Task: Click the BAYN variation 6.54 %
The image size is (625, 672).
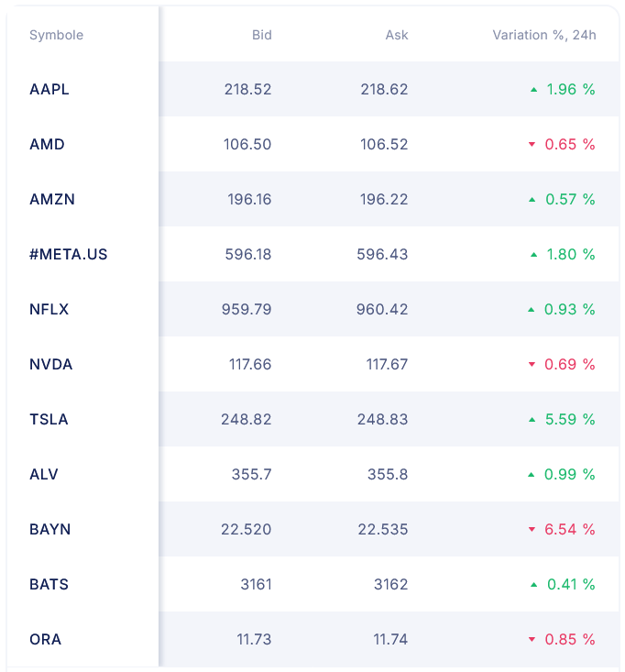Action: coord(570,530)
